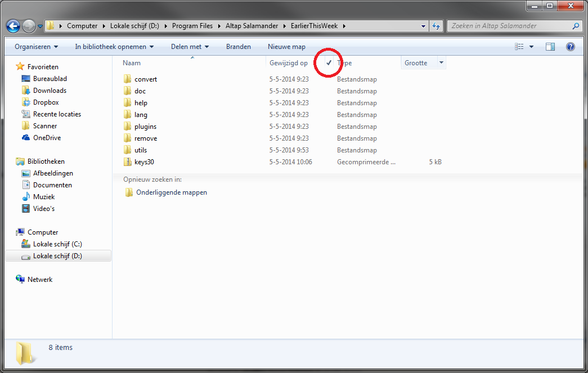Screen dimensions: 588x373
Task: Click the checkmark filter on Gewijzigd op
Action: point(329,63)
